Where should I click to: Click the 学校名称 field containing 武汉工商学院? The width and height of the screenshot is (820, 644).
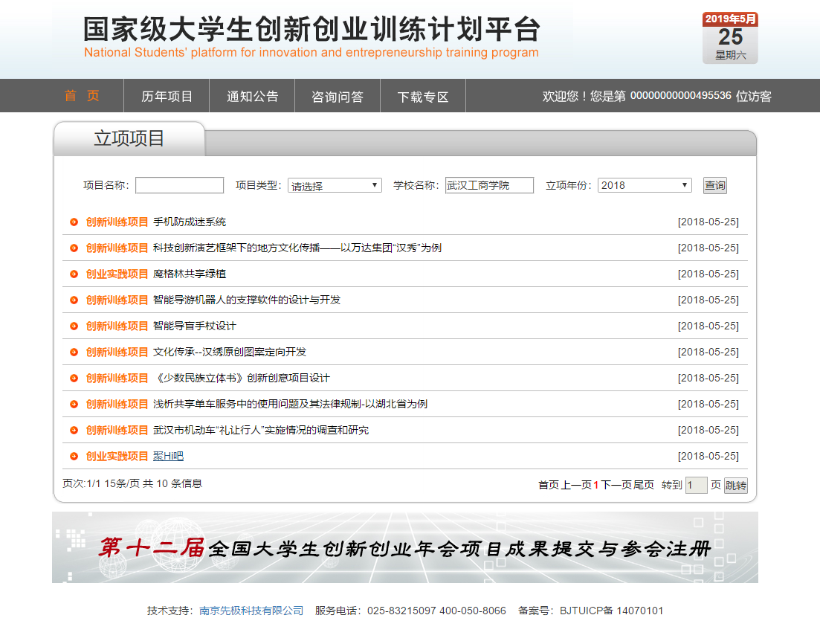489,185
